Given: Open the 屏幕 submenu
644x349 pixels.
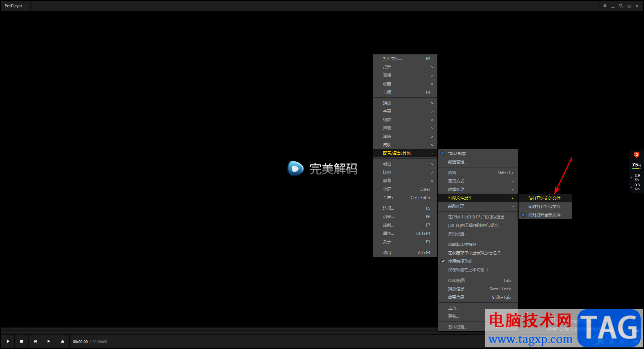Looking at the screenshot, I should [405, 181].
